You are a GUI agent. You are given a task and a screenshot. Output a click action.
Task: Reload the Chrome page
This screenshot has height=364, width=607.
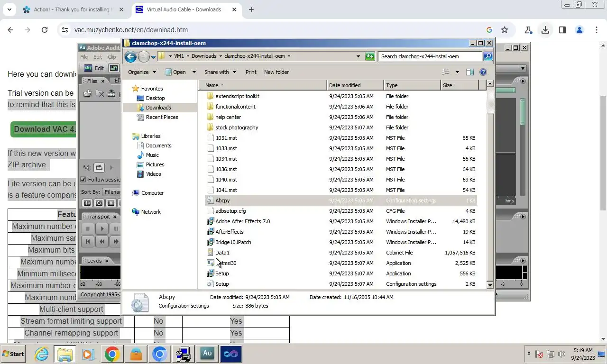pos(45,30)
